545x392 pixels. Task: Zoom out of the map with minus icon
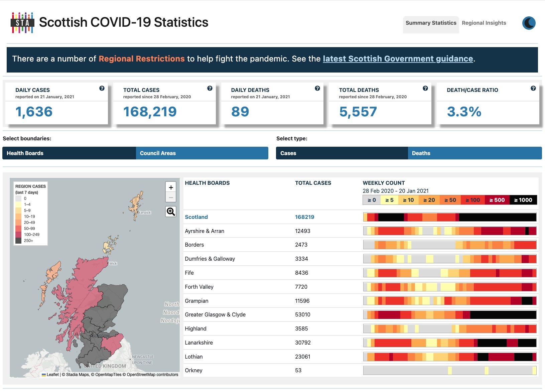[170, 198]
